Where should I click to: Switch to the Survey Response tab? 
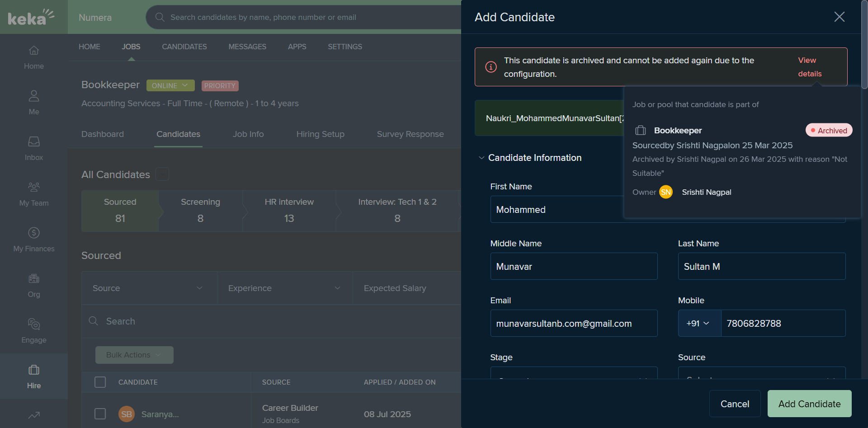[410, 134]
